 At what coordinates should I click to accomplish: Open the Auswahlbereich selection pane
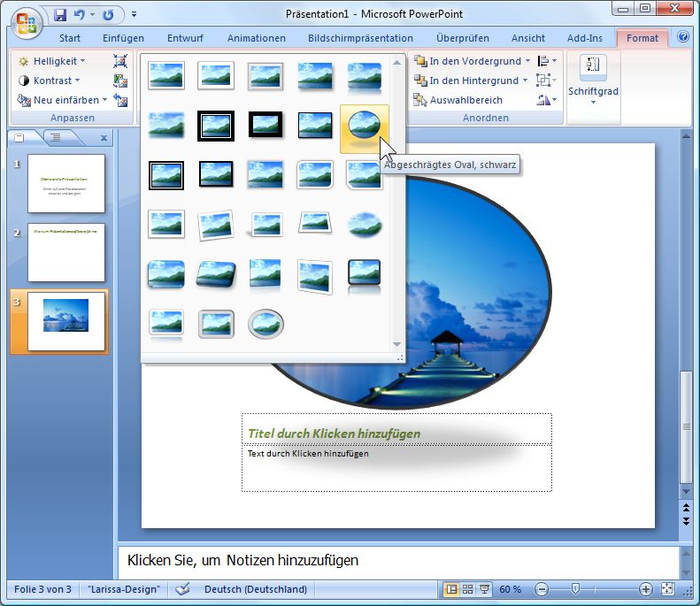tap(458, 100)
